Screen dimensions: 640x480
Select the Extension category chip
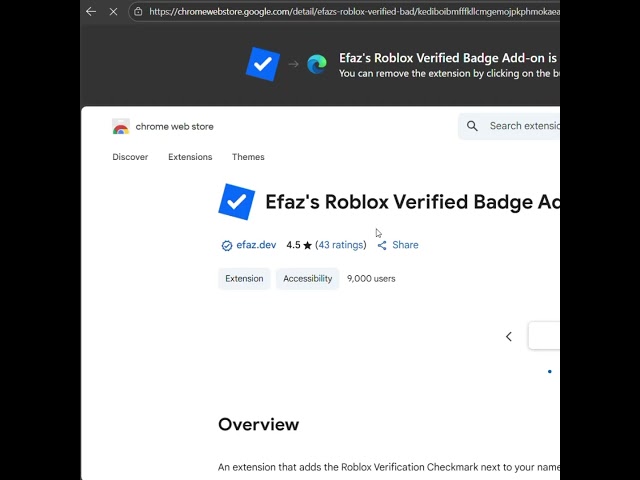[244, 279]
